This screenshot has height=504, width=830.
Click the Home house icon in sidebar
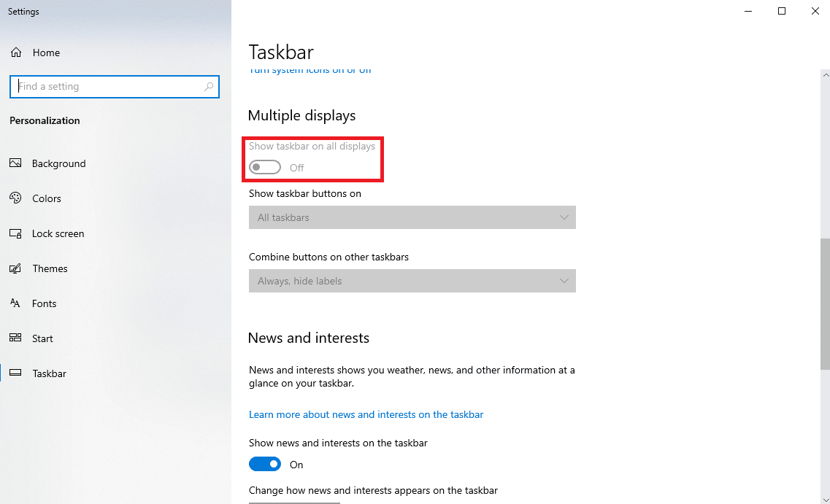16,53
